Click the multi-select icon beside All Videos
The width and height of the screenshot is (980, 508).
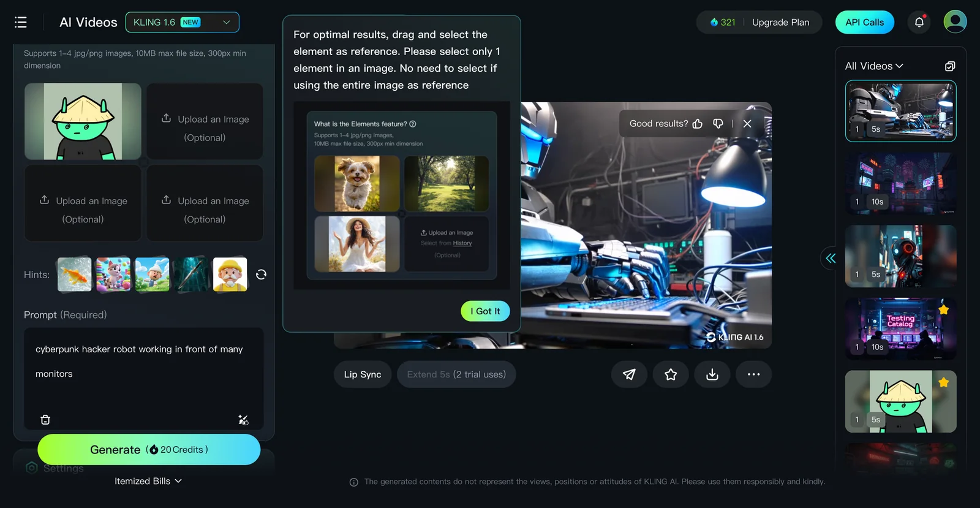click(x=950, y=66)
